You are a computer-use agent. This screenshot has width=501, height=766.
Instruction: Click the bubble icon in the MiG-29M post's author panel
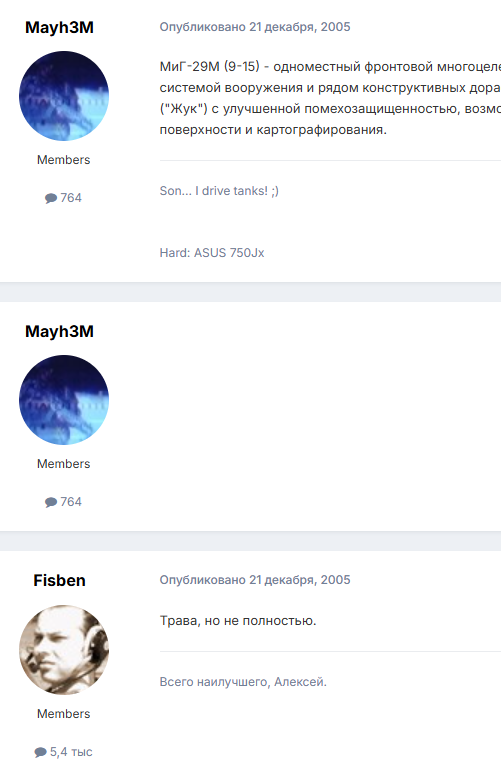(x=51, y=198)
